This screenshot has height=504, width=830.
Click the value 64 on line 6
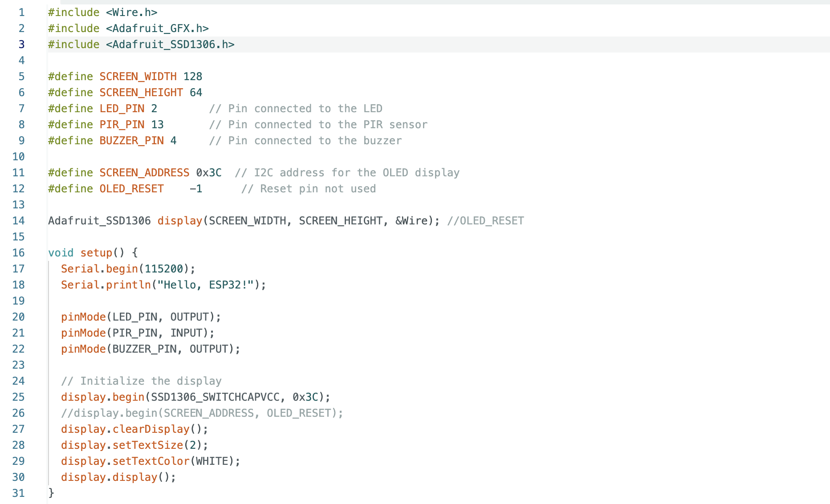tap(196, 93)
